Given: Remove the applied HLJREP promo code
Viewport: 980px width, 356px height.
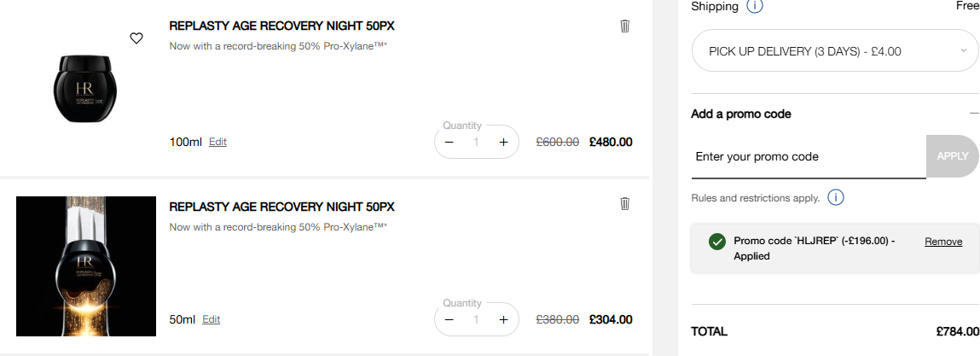Looking at the screenshot, I should 943,242.
